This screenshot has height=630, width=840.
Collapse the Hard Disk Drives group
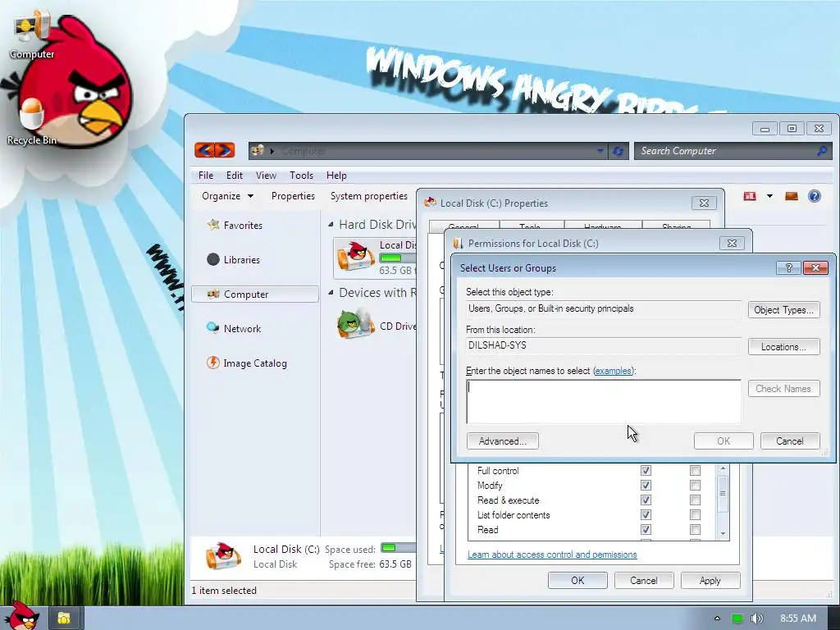[x=331, y=225]
